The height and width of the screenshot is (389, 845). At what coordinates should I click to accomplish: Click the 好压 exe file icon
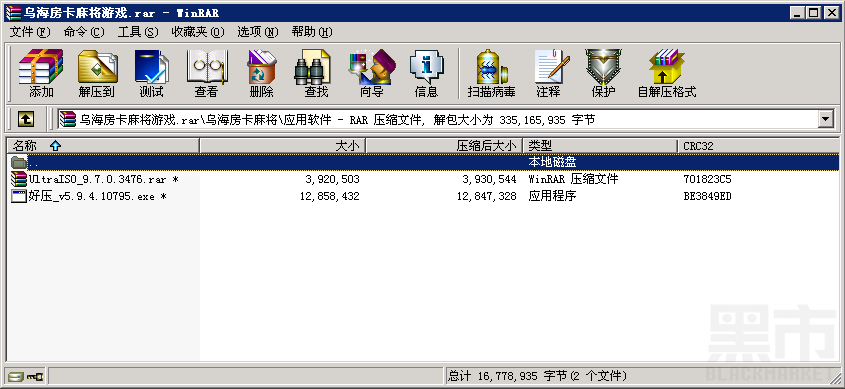(x=19, y=197)
